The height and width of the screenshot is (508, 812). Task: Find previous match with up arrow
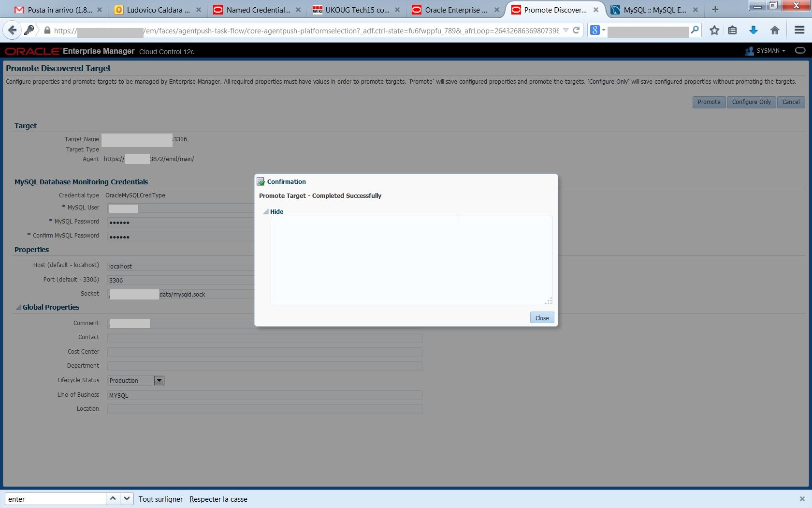point(113,498)
